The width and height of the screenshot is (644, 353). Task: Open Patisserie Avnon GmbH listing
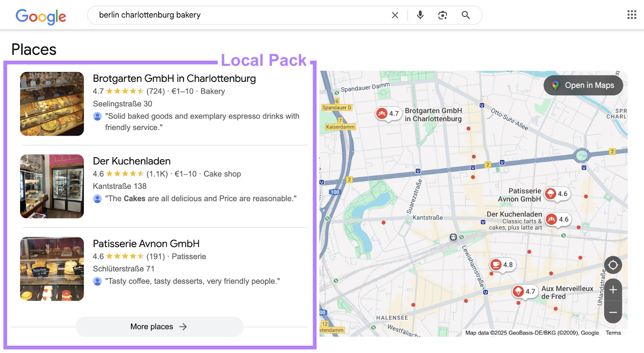[x=146, y=244]
